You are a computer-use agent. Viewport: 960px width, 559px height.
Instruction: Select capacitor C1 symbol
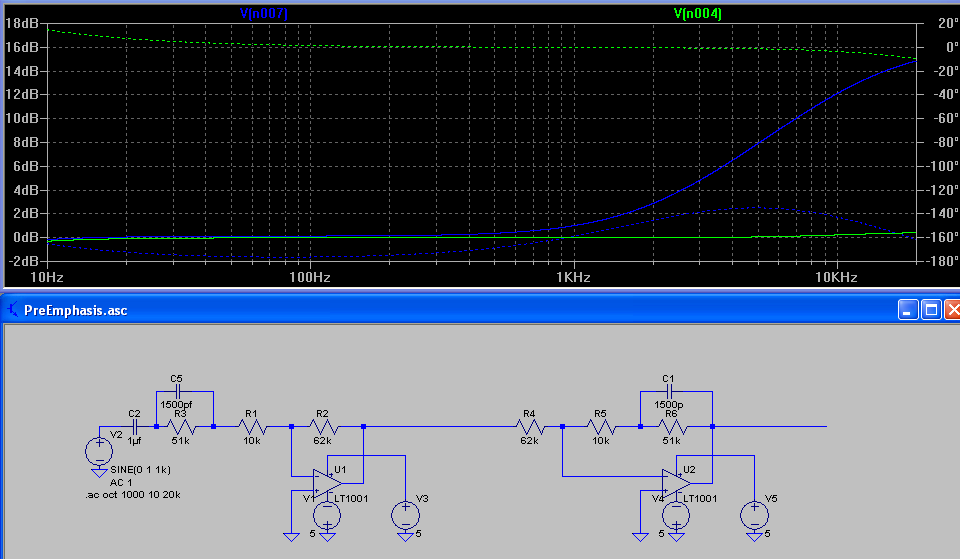coord(669,391)
